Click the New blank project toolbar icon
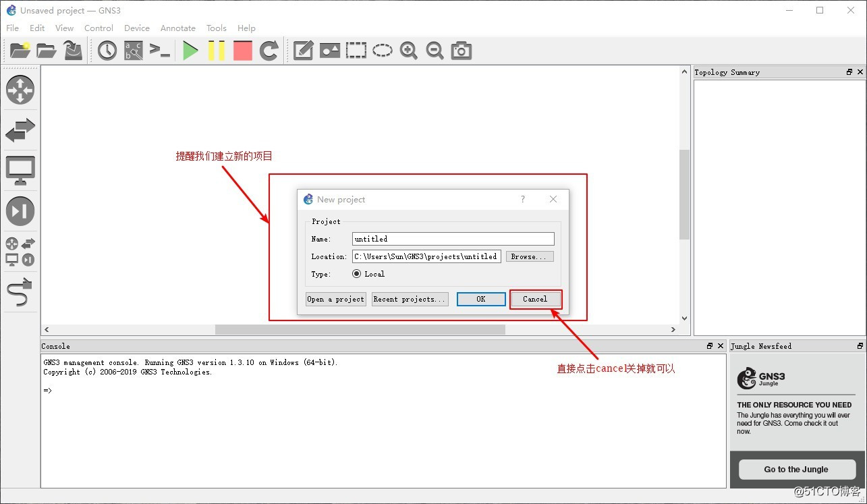 pos(20,51)
